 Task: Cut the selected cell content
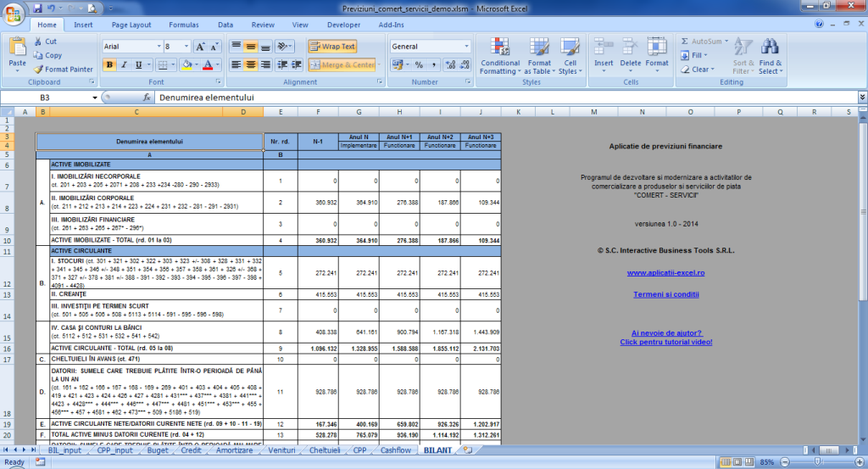(x=46, y=42)
